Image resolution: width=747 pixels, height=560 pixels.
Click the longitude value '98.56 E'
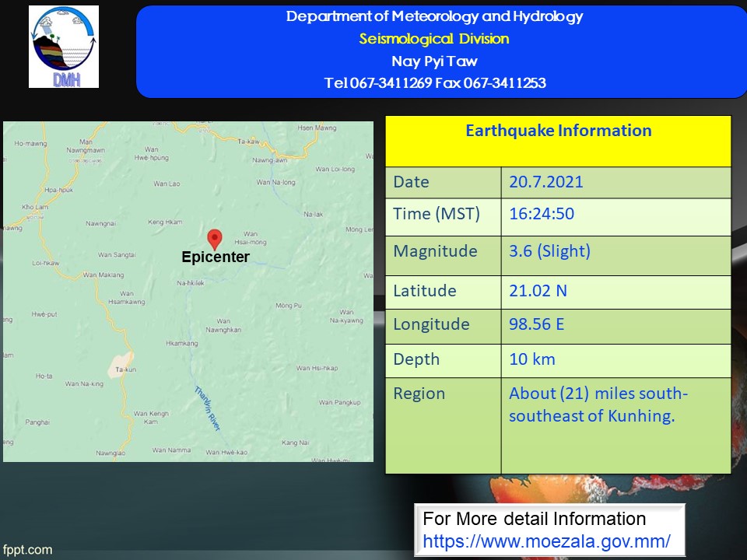point(536,324)
